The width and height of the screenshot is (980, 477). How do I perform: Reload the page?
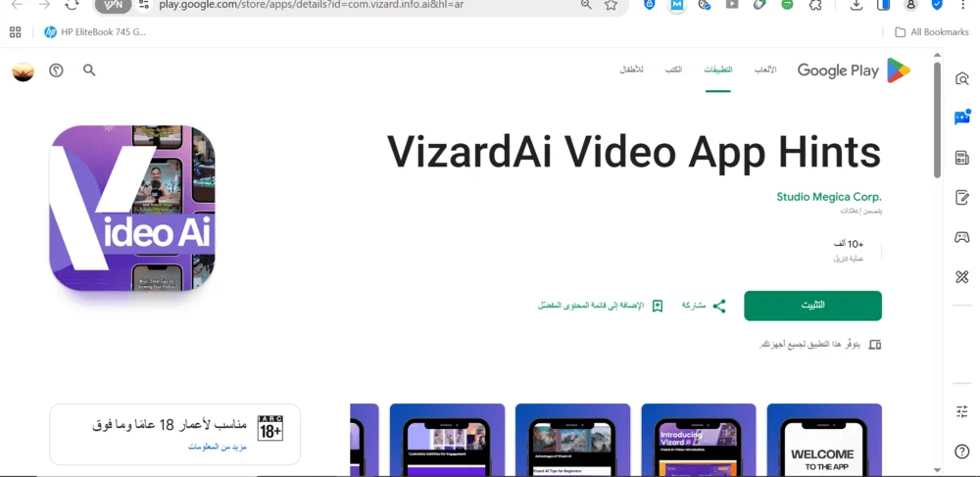73,5
